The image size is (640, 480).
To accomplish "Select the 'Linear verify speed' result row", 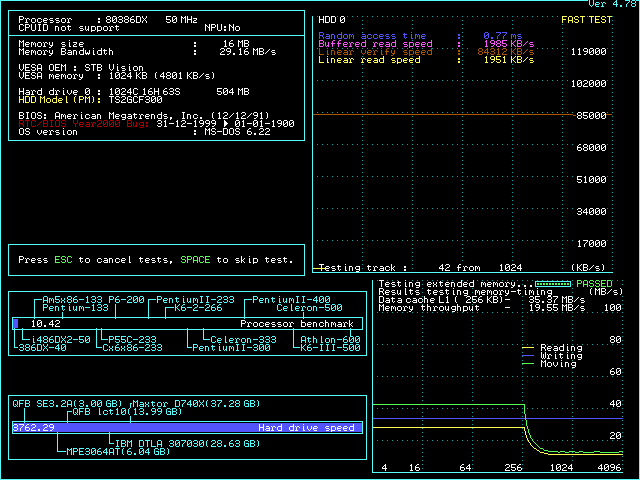I will click(x=426, y=52).
